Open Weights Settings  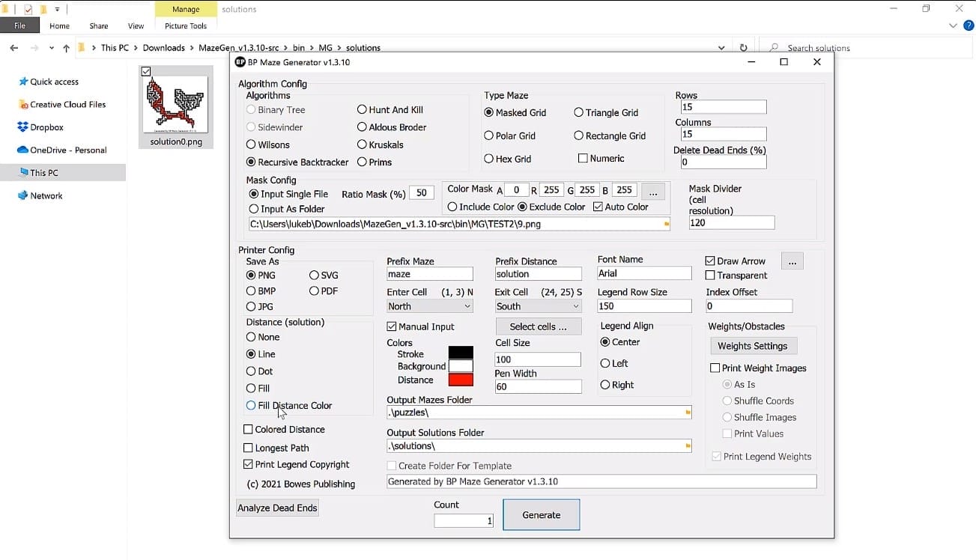point(753,345)
